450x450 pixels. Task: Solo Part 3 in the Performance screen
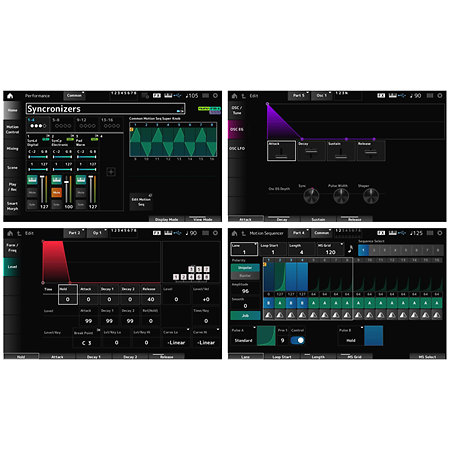(81, 204)
